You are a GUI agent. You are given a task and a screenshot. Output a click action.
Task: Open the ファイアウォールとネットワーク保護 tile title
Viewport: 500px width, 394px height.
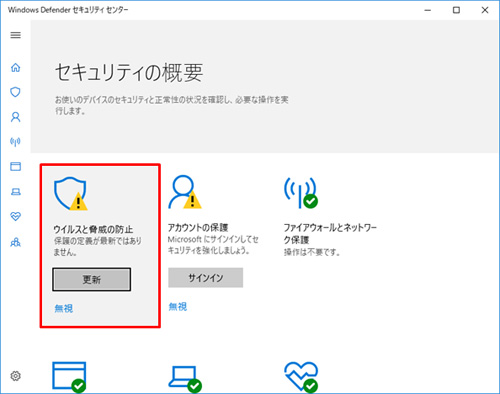[x=330, y=233]
